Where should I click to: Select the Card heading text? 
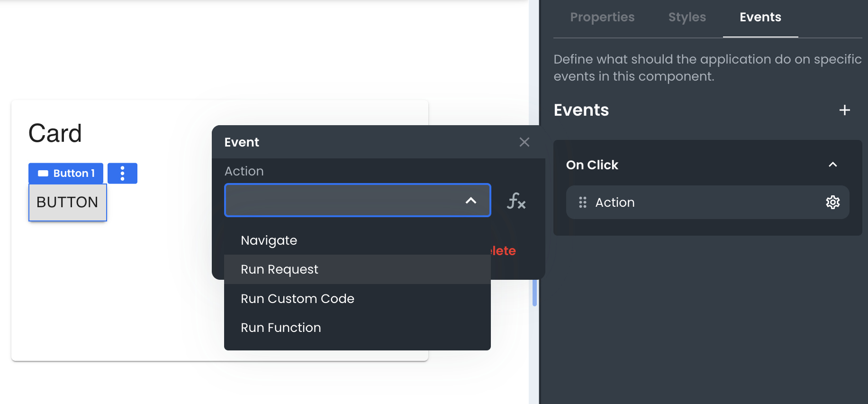[x=55, y=133]
